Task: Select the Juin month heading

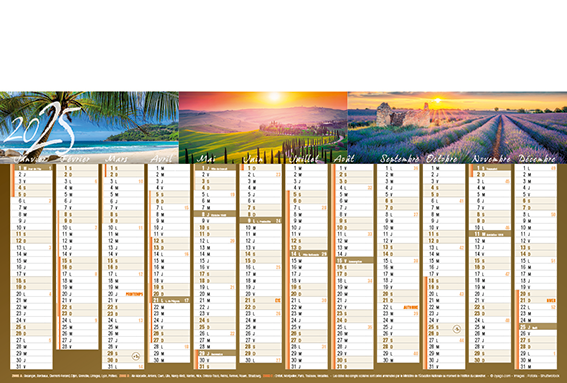Action: coord(253,159)
